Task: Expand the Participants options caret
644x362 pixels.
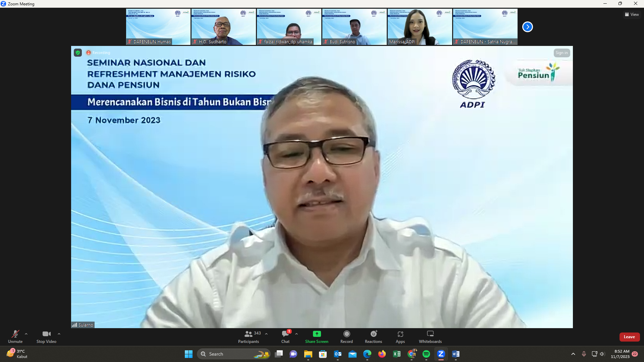Action: 266,334
